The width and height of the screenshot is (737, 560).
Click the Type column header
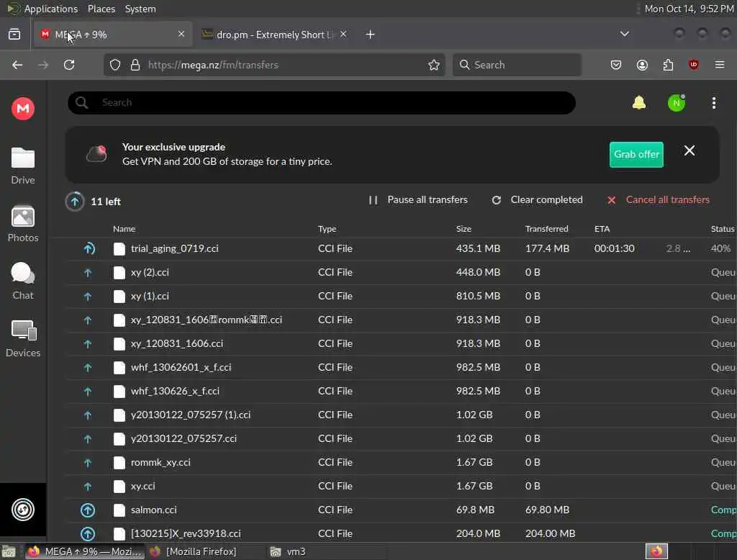[327, 229]
